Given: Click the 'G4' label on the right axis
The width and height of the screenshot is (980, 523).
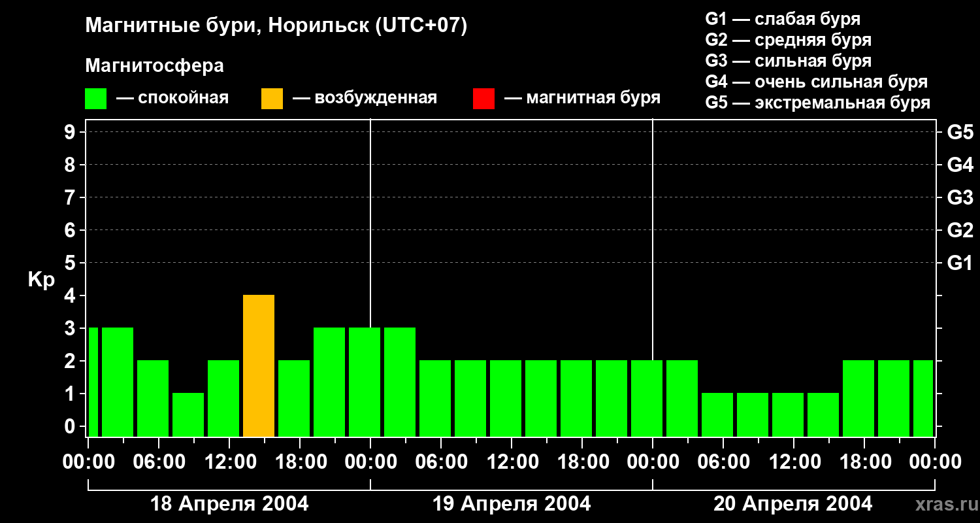Looking at the screenshot, I should tap(960, 165).
